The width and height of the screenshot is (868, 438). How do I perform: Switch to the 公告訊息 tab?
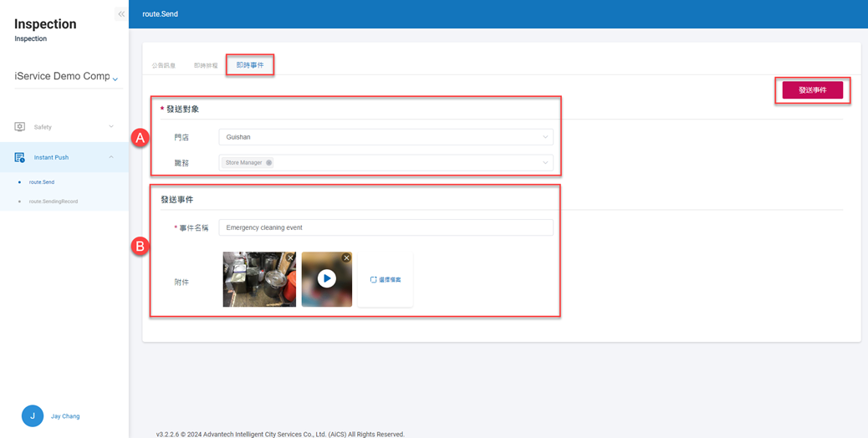tap(164, 65)
